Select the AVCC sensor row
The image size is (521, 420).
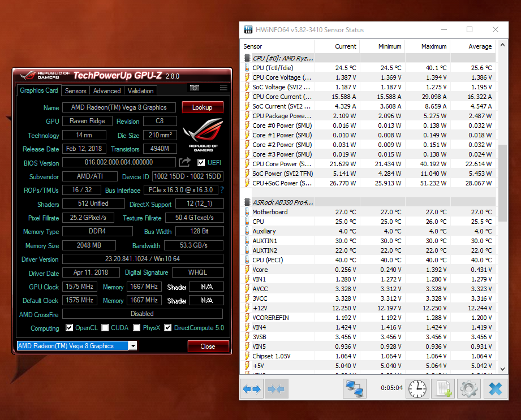tap(368, 289)
